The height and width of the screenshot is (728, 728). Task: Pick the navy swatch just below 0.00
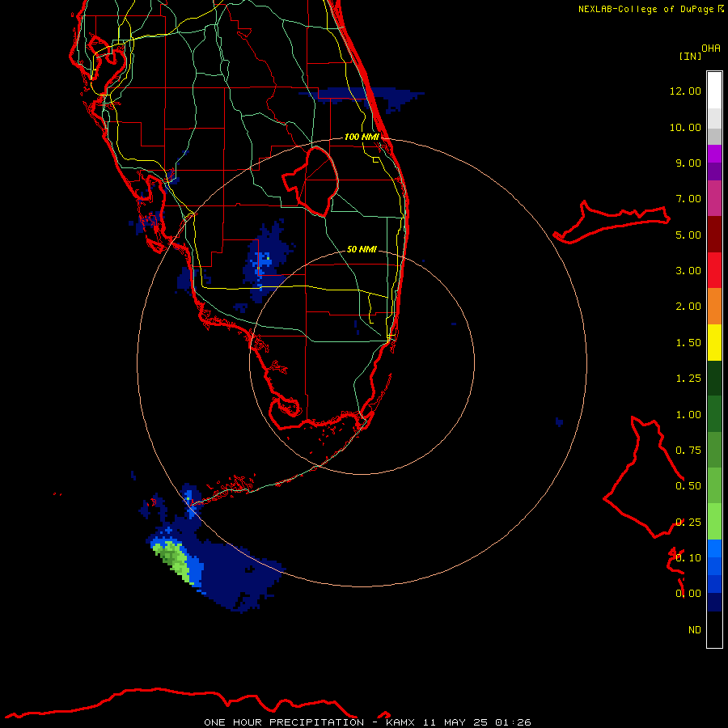(x=714, y=602)
